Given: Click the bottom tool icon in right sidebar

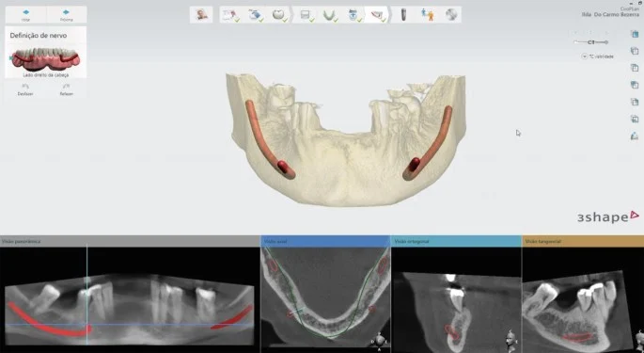Looking at the screenshot, I should [x=635, y=136].
